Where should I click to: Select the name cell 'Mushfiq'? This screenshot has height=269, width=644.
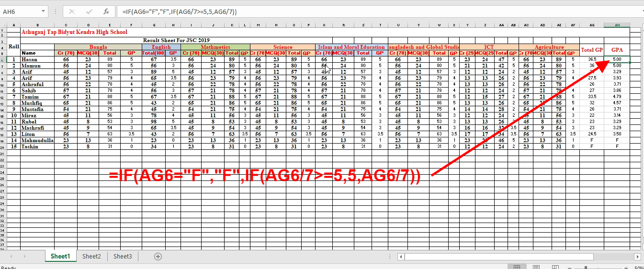point(37,103)
